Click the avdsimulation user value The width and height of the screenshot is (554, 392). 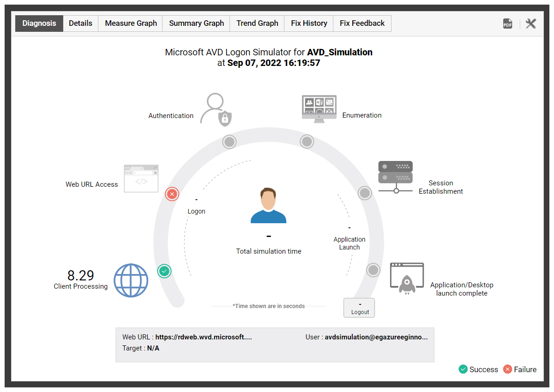pyautogui.click(x=376, y=337)
